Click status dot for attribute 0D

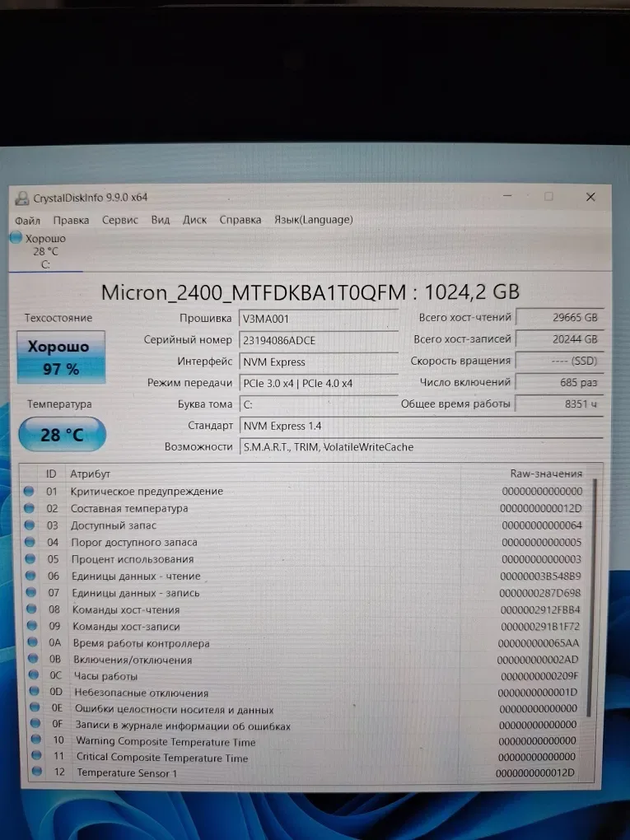[35, 692]
